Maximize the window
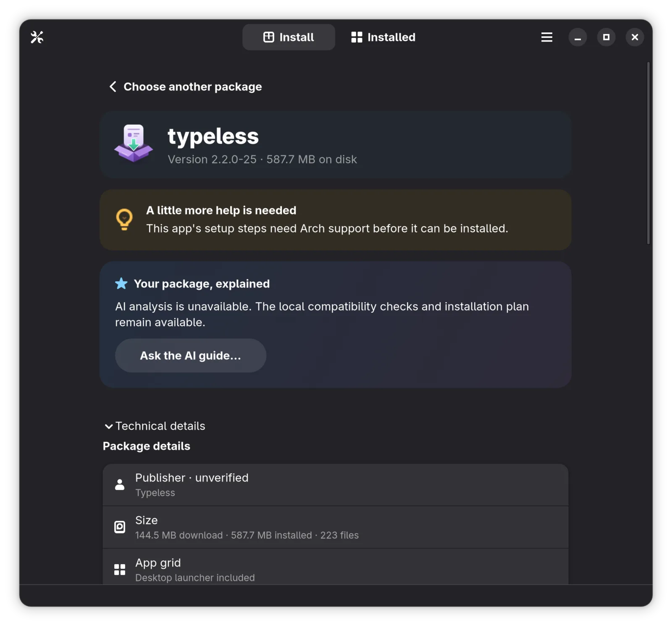672x626 pixels. [x=606, y=37]
